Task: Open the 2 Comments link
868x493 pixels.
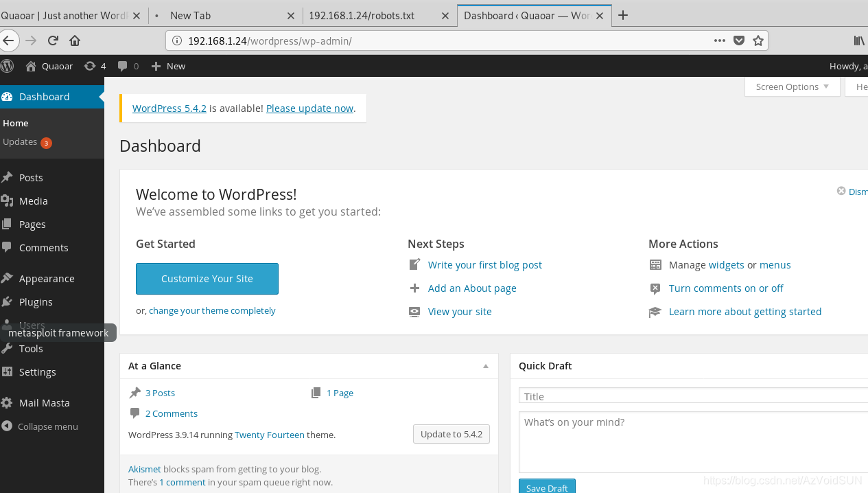Action: (172, 414)
